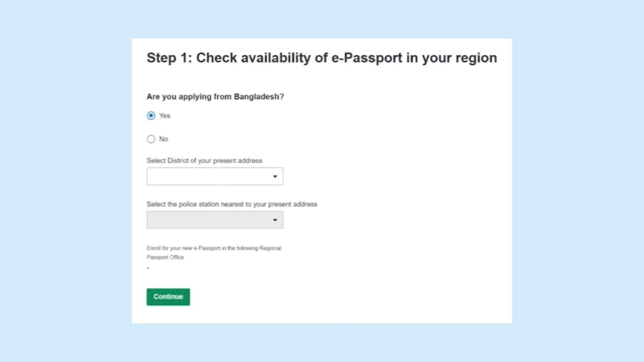Click the dash placeholder under Passport Office
The height and width of the screenshot is (362, 644).
[148, 267]
